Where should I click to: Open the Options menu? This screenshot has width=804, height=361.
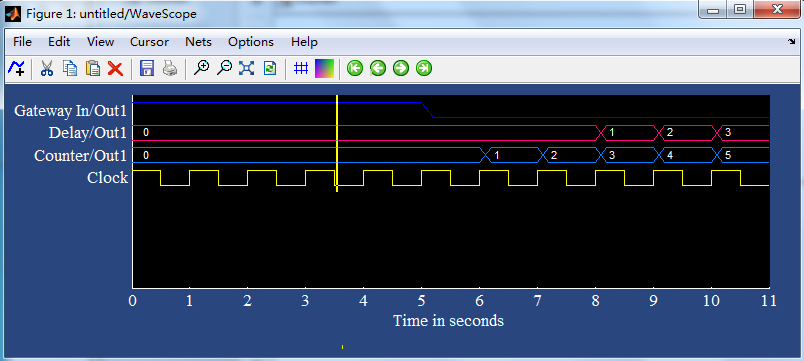[x=251, y=42]
